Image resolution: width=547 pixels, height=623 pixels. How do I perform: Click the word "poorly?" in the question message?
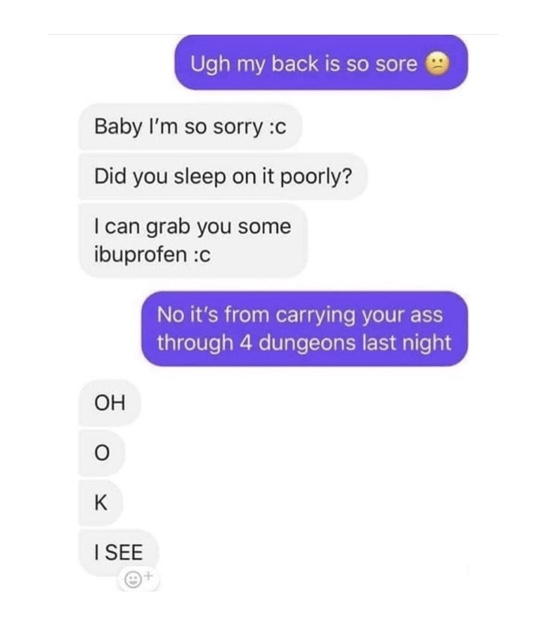[317, 177]
